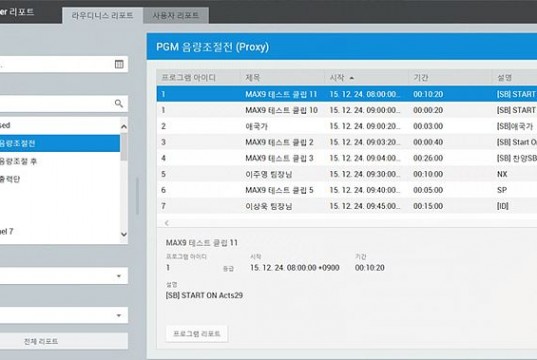Click the date input field

[64, 64]
